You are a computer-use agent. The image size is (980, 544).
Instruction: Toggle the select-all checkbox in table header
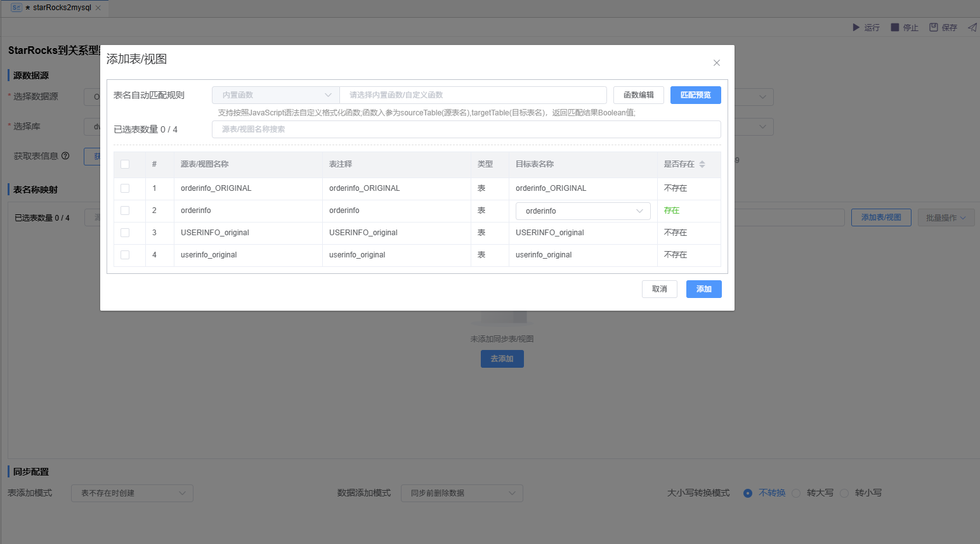pos(125,164)
